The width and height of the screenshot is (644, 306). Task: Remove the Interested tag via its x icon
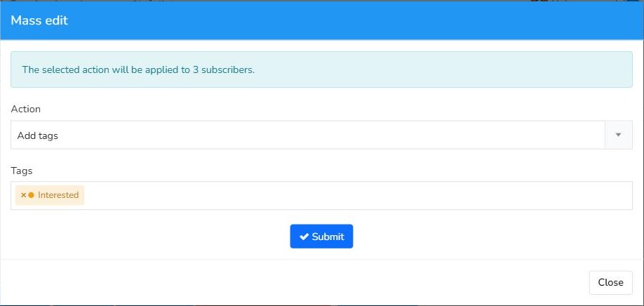pyautogui.click(x=23, y=195)
